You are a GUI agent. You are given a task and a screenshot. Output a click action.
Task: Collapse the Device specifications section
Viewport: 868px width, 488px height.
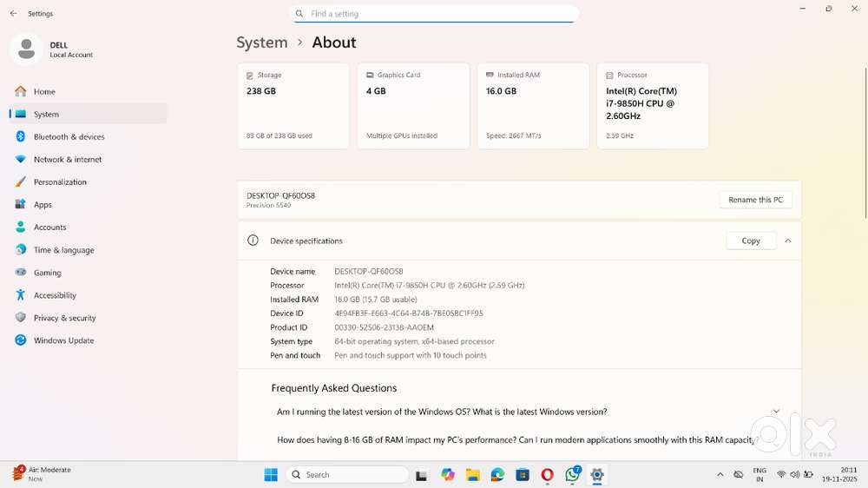point(788,241)
